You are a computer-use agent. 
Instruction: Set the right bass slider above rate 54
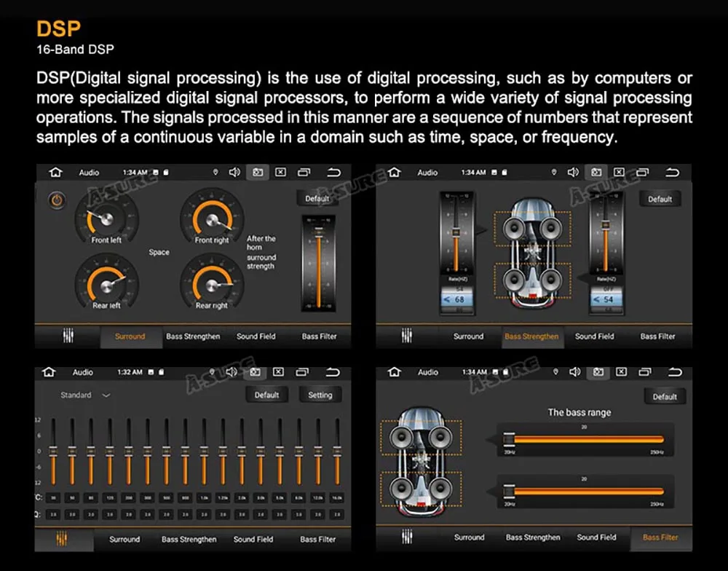606,232
